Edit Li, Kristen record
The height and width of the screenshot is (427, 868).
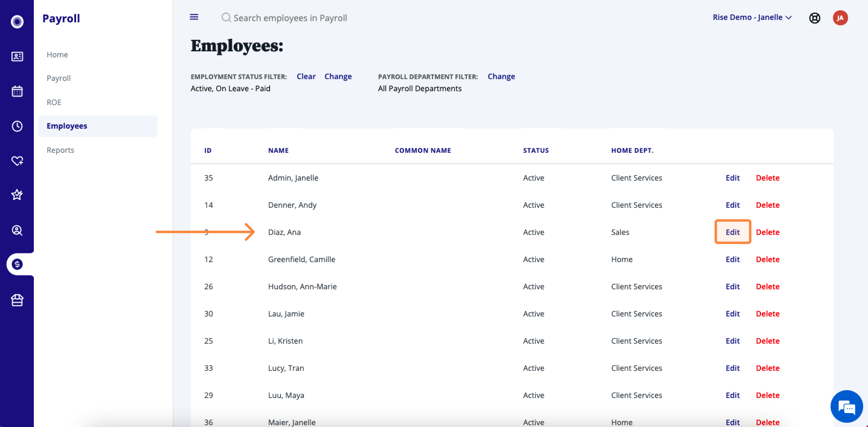(x=732, y=341)
